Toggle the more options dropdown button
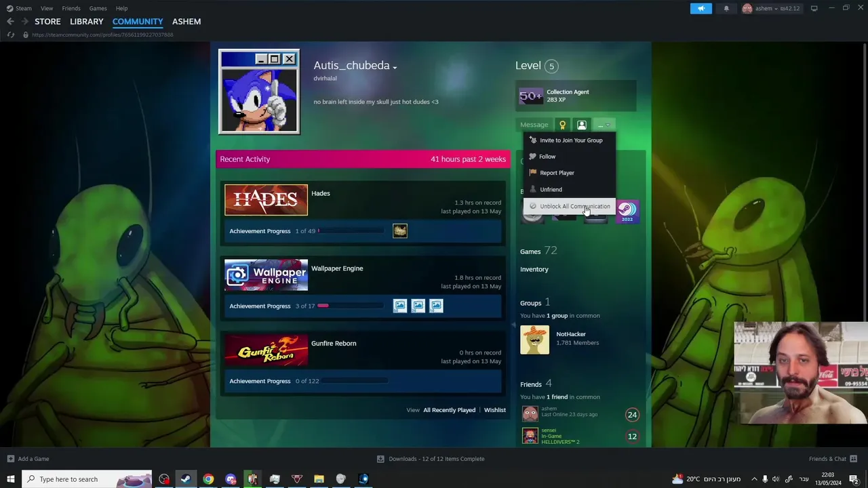This screenshot has width=868, height=488. pos(604,125)
